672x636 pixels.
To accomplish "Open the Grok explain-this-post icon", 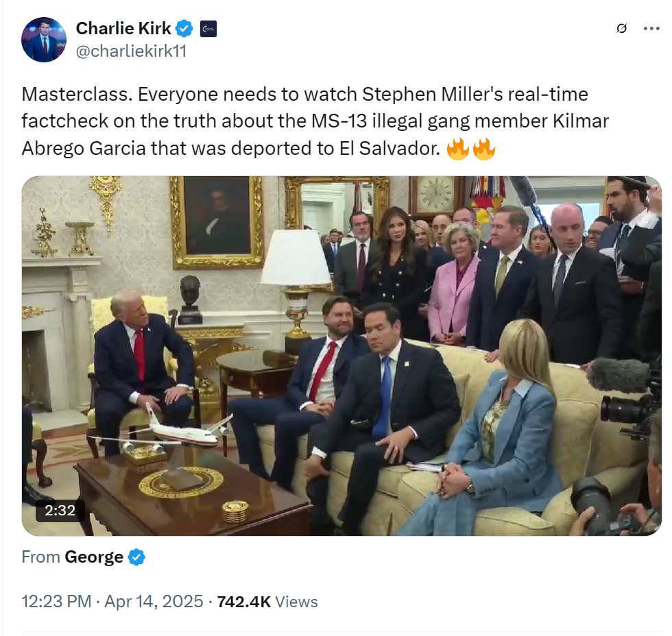I will [x=621, y=28].
